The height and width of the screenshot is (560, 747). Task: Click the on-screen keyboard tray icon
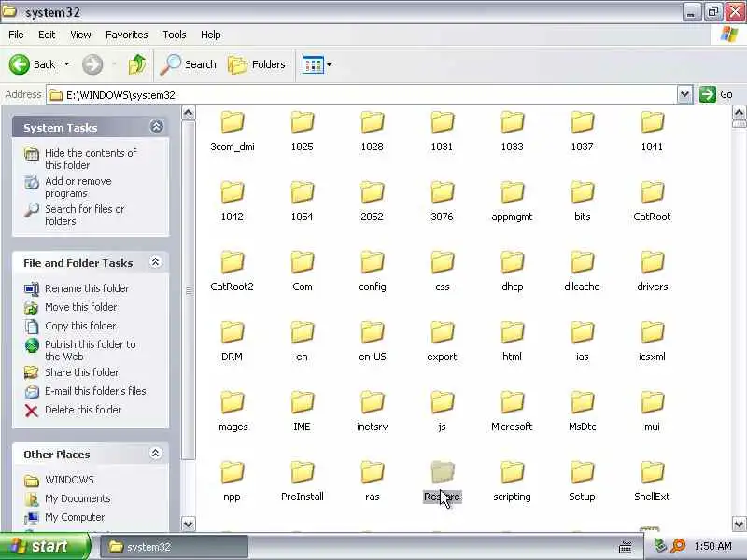[625, 547]
